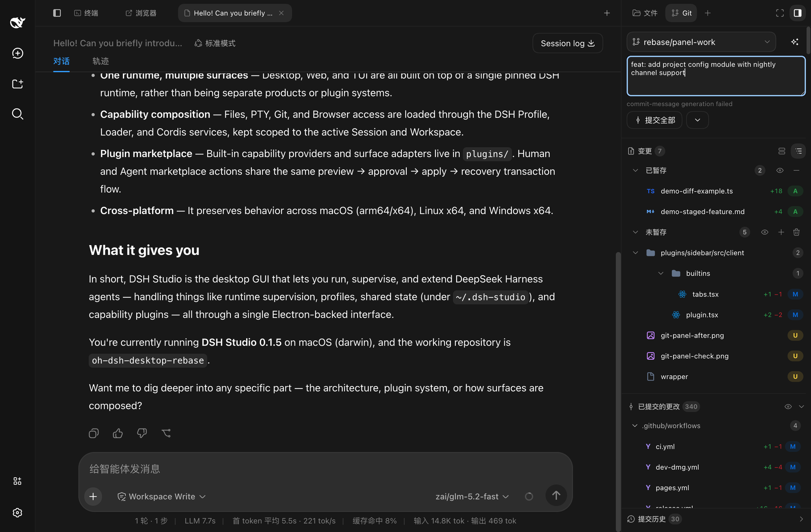
Task: Open demo-diff-example.ts staged file
Action: coord(716,191)
